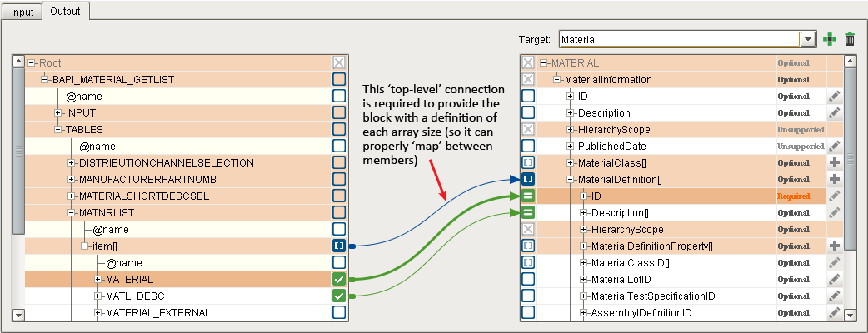The width and height of the screenshot is (868, 333).
Task: Check the MATERIAL_EXTERNAL checkbox
Action: [339, 313]
